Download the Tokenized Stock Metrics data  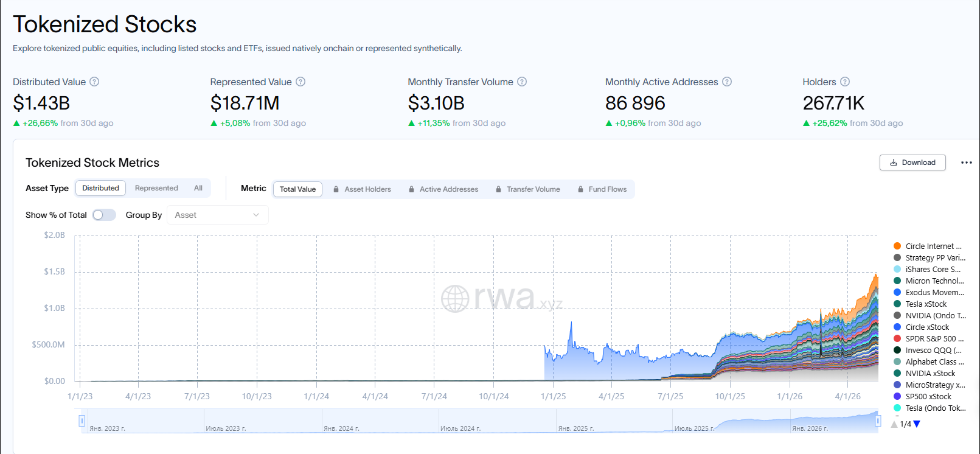[912, 162]
